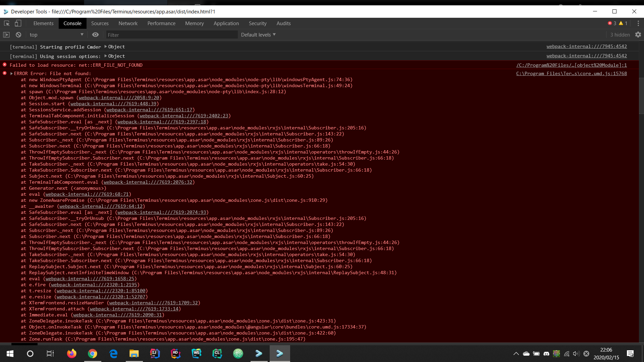The height and width of the screenshot is (362, 644).
Task: Create a live expression with the eye icon
Action: [x=95, y=35]
